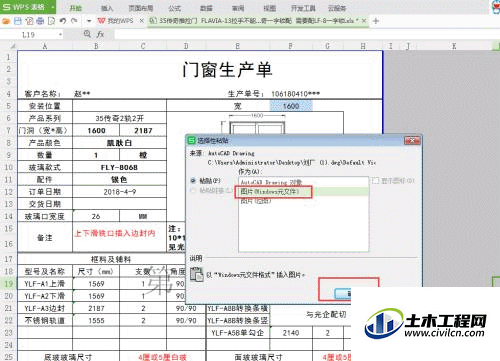The width and height of the screenshot is (500, 361).
Task: Switch to the 插入 ribbon tab
Action: tap(107, 8)
